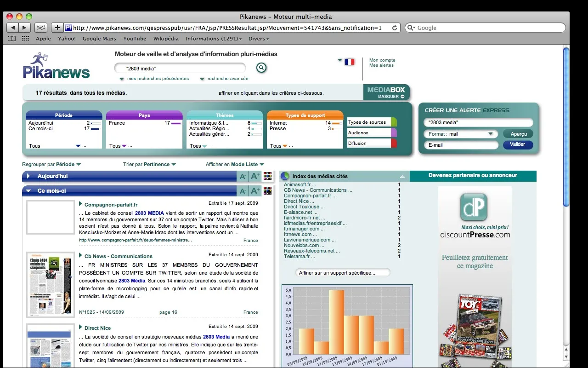Click the green search magnifier button
Image resolution: width=588 pixels, height=368 pixels.
(x=261, y=68)
